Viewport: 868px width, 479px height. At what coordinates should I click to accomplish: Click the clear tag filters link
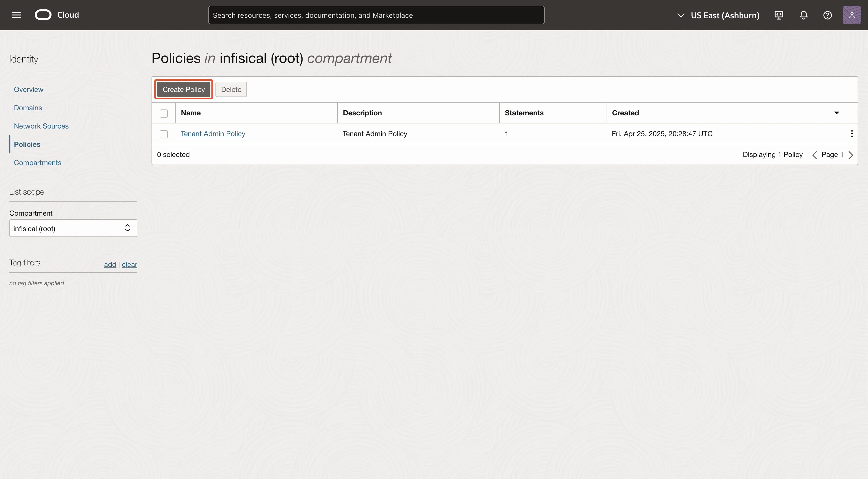tap(129, 265)
